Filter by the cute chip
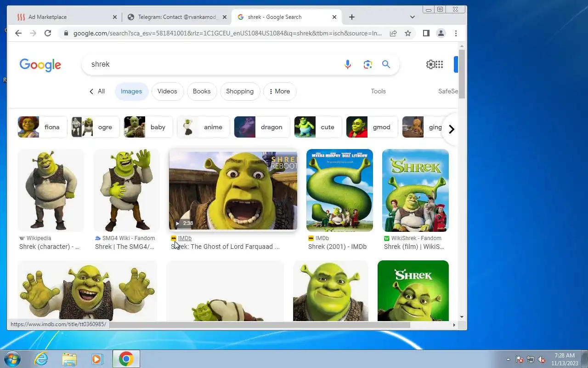588x368 pixels. point(318,127)
